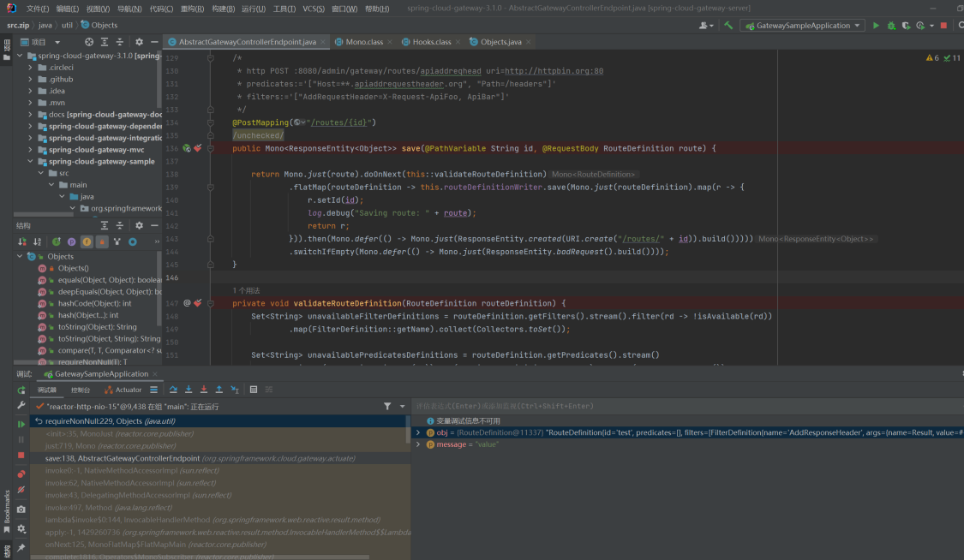
Task: Run GatewaySampleApplication with the green play icon
Action: (876, 25)
